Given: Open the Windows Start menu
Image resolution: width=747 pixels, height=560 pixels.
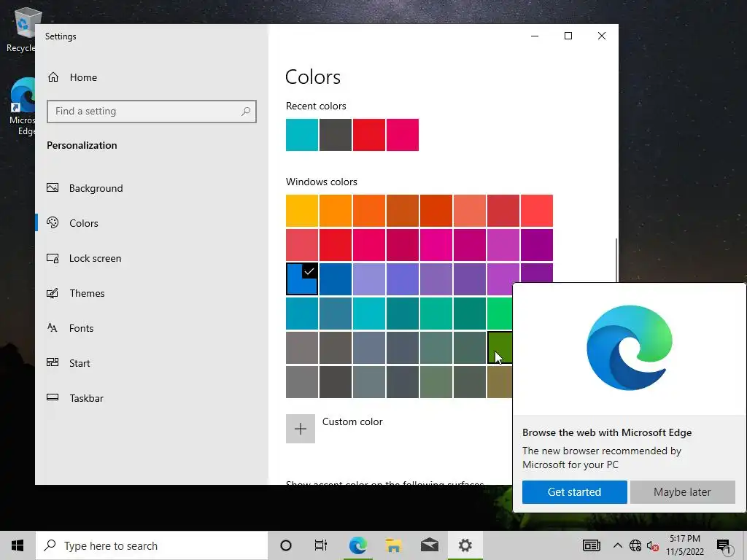Looking at the screenshot, I should coord(18,545).
